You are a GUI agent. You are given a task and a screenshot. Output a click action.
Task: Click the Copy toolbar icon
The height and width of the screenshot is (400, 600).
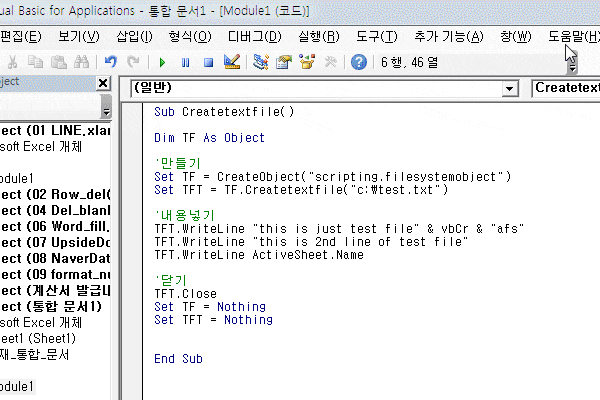36,62
